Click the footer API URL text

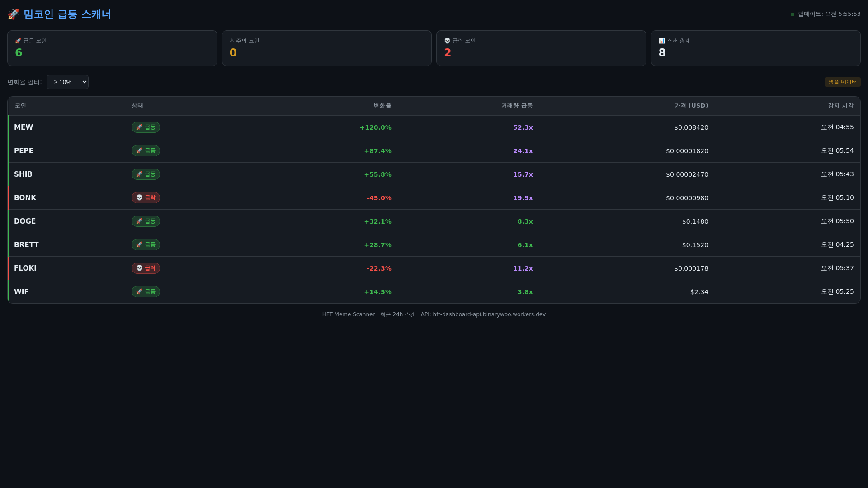(x=489, y=314)
